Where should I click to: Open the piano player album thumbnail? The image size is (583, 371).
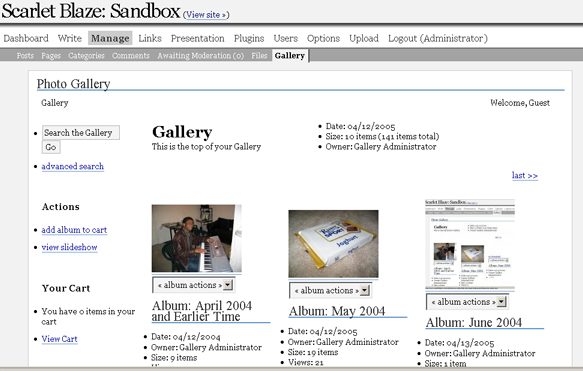pyautogui.click(x=197, y=238)
